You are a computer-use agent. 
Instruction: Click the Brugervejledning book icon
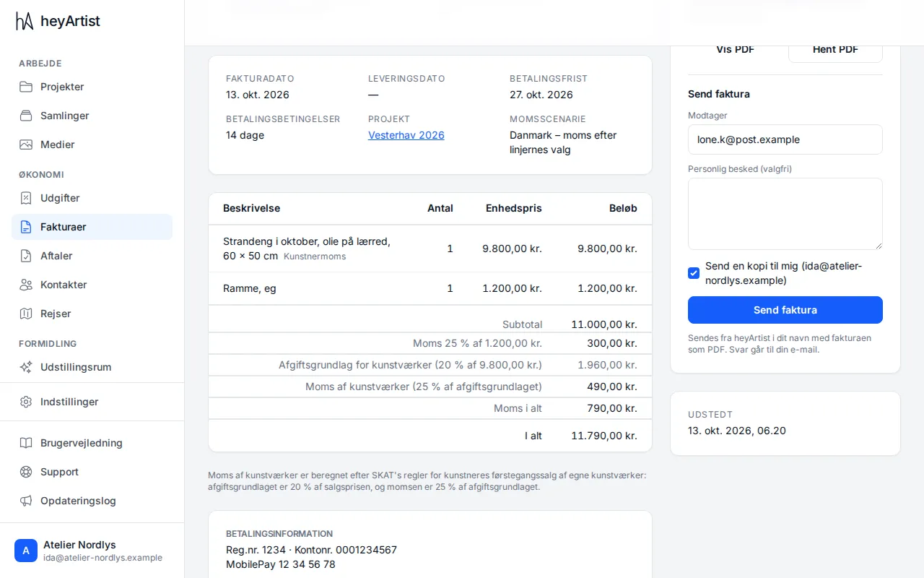(x=26, y=443)
